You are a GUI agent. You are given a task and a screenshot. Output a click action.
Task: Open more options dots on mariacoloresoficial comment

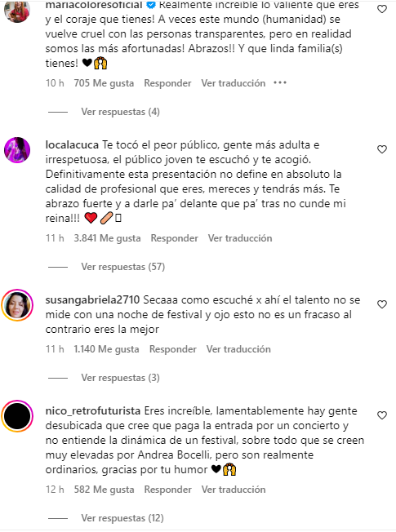(280, 82)
